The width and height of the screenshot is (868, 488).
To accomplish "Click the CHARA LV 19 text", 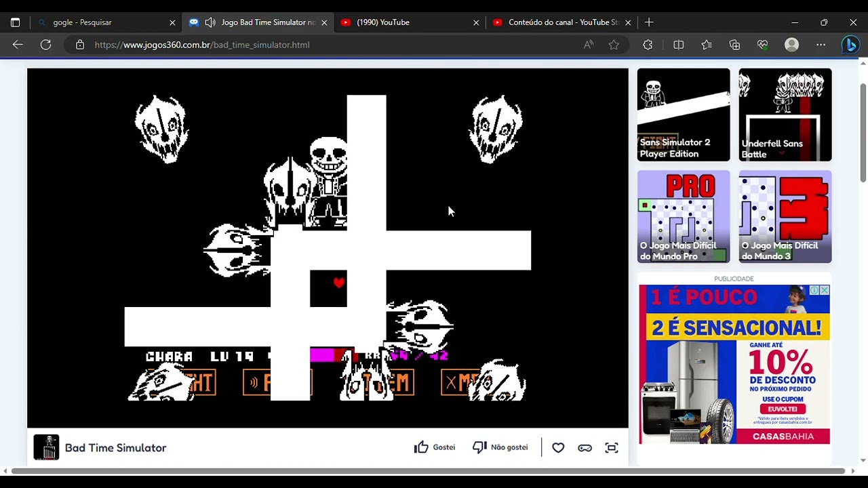I will [199, 356].
